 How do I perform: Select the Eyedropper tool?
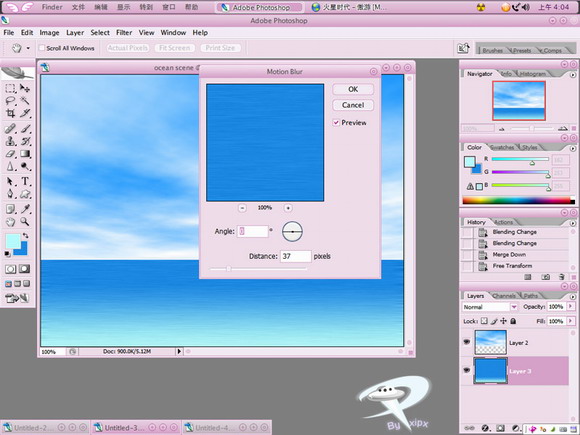25,209
